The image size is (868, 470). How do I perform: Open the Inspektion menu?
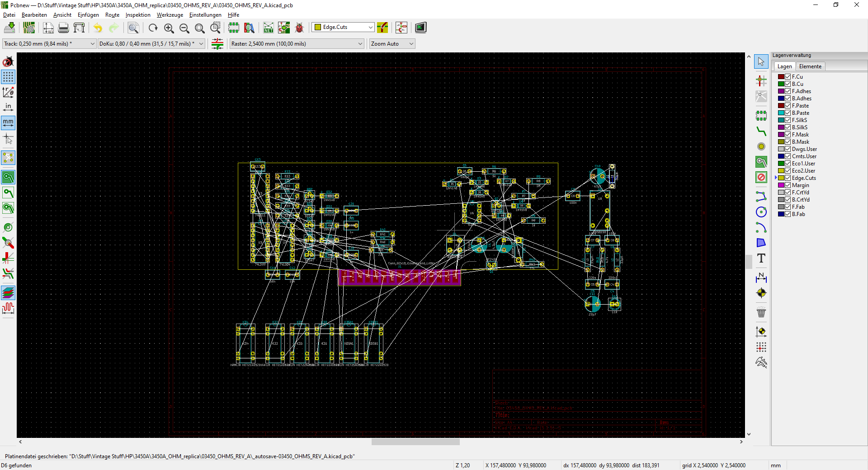click(x=138, y=15)
